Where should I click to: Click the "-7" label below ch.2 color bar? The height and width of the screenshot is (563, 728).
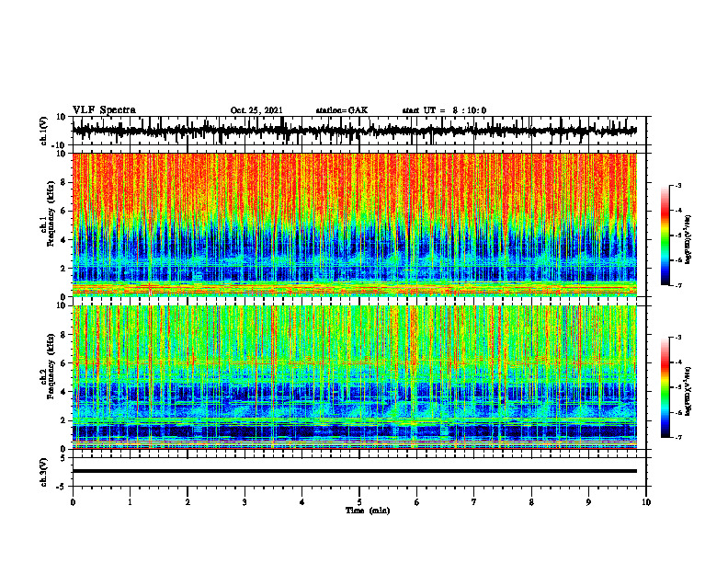point(678,437)
